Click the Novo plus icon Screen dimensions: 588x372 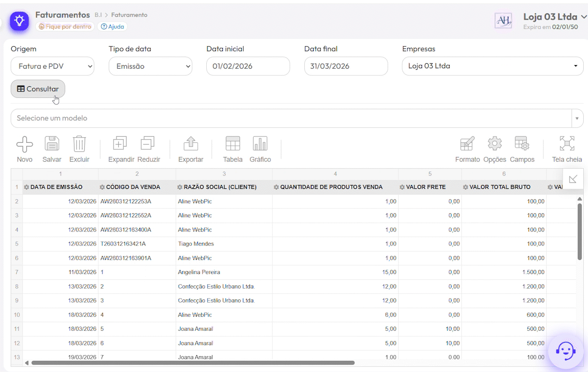pyautogui.click(x=24, y=144)
